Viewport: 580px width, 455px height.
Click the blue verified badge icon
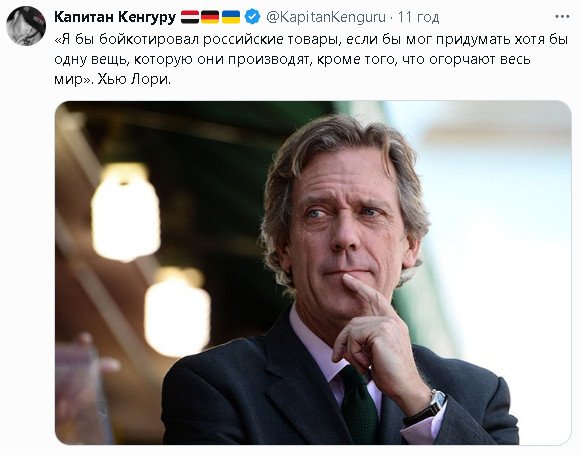click(252, 17)
